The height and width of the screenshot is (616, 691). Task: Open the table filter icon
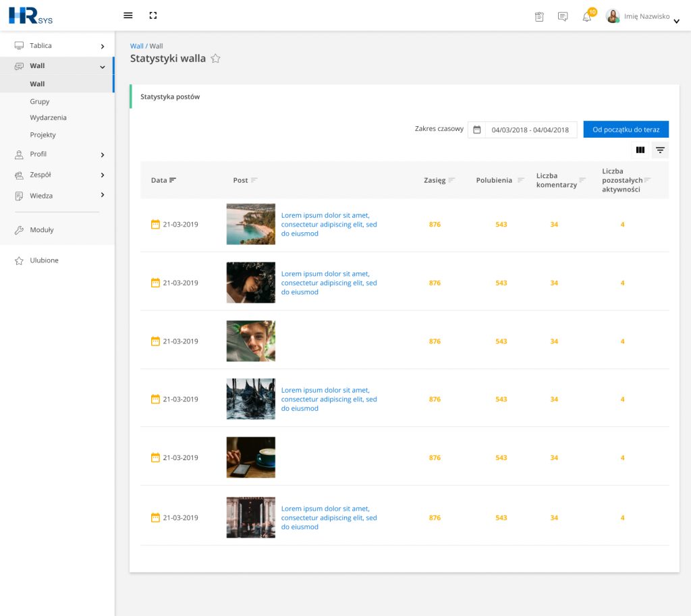(660, 150)
